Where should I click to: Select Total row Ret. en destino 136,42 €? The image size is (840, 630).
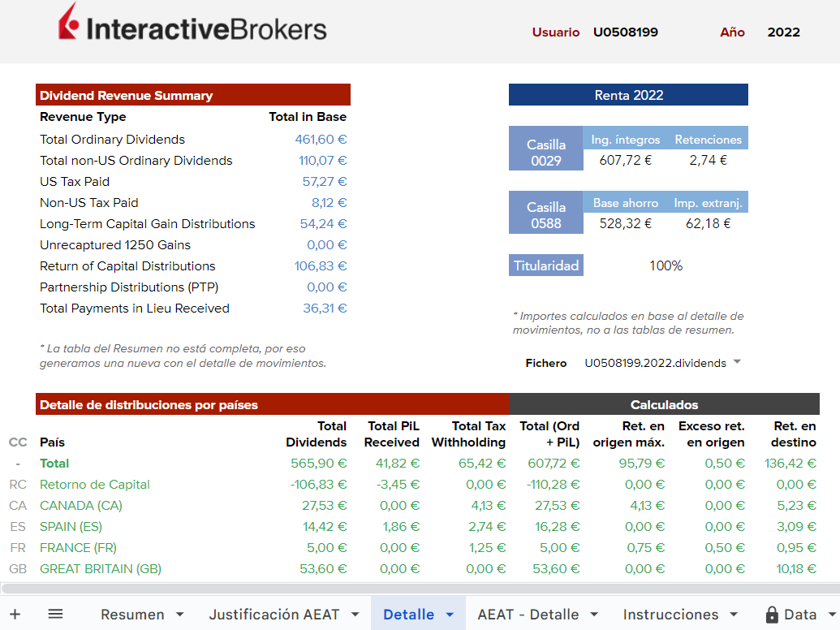pos(790,464)
